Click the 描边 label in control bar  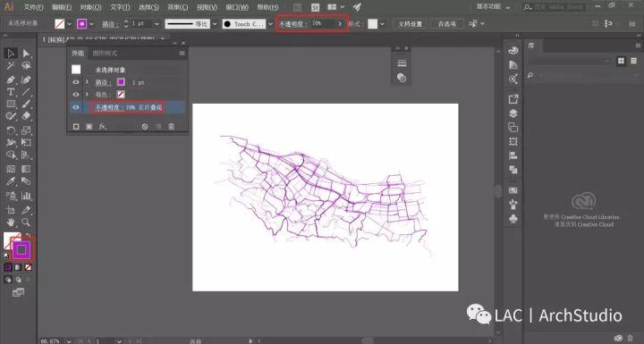click(x=110, y=24)
